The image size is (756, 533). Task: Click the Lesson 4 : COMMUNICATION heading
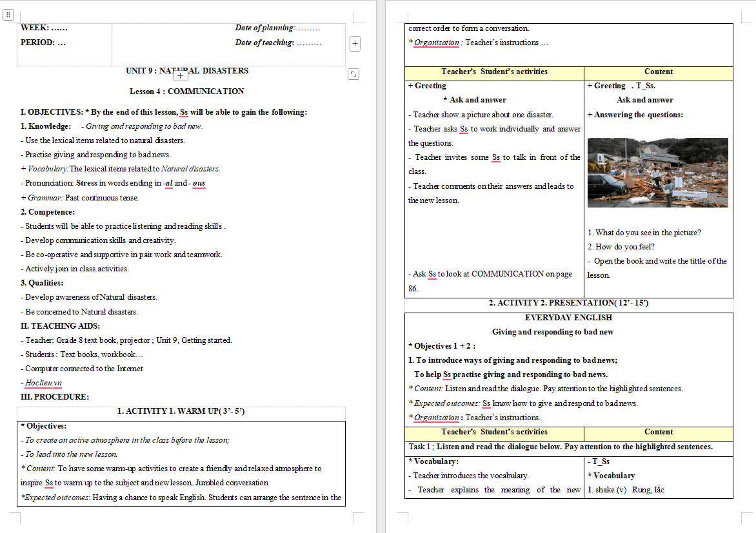[x=186, y=92]
